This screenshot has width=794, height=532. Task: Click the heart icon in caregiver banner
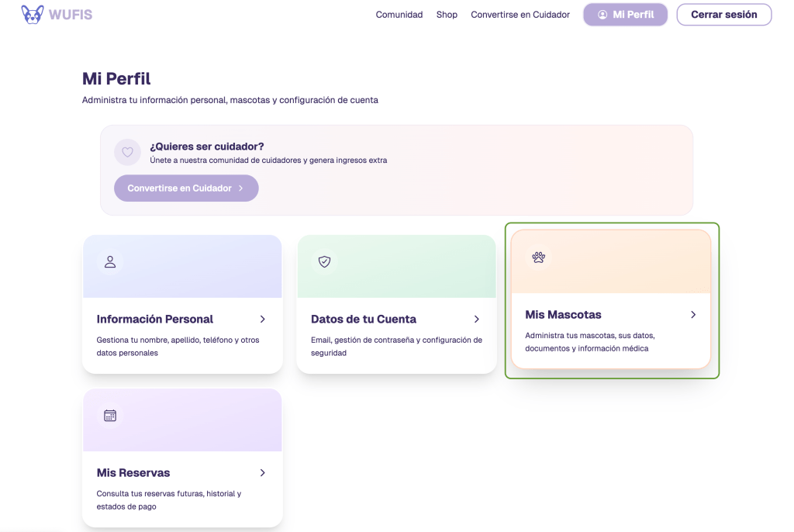[128, 152]
